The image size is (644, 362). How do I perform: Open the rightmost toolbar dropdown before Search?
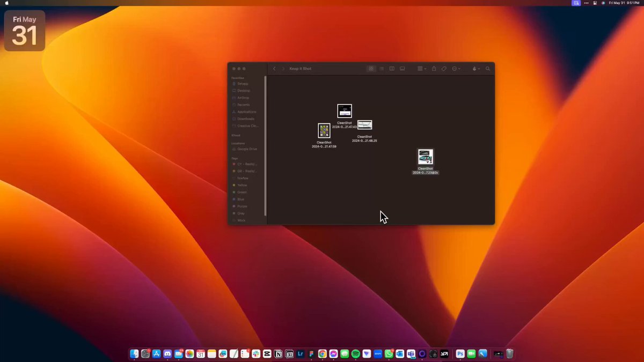pos(476,69)
